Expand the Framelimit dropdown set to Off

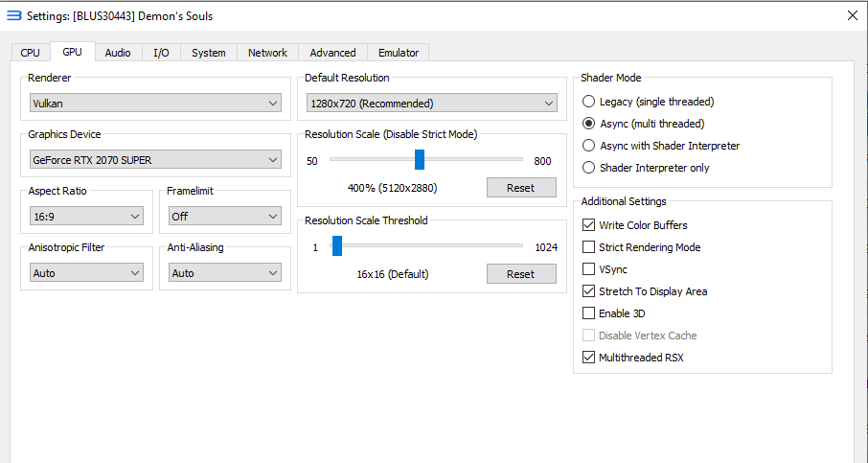225,216
